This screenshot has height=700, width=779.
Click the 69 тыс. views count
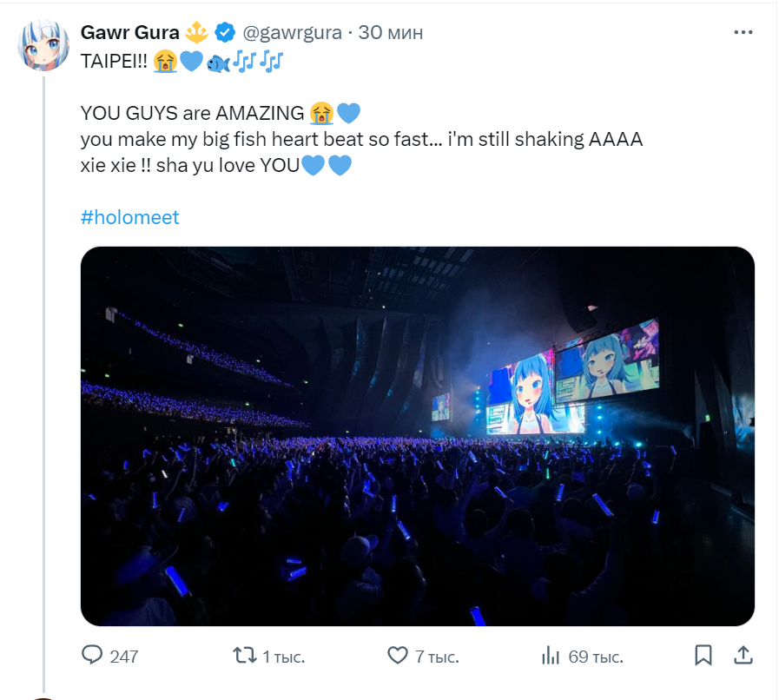click(596, 657)
